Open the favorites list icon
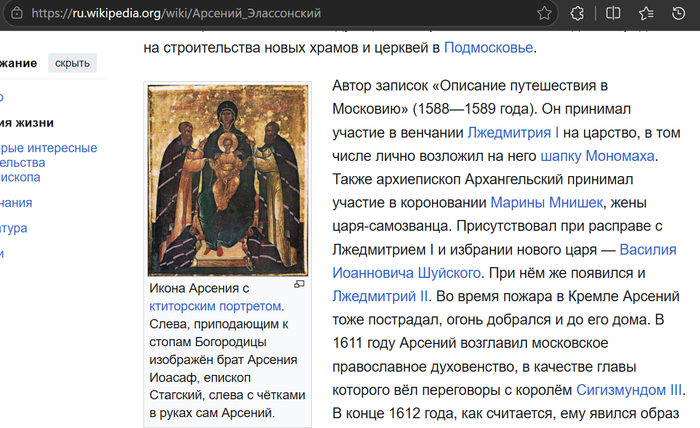The height and width of the screenshot is (428, 700). pyautogui.click(x=646, y=13)
